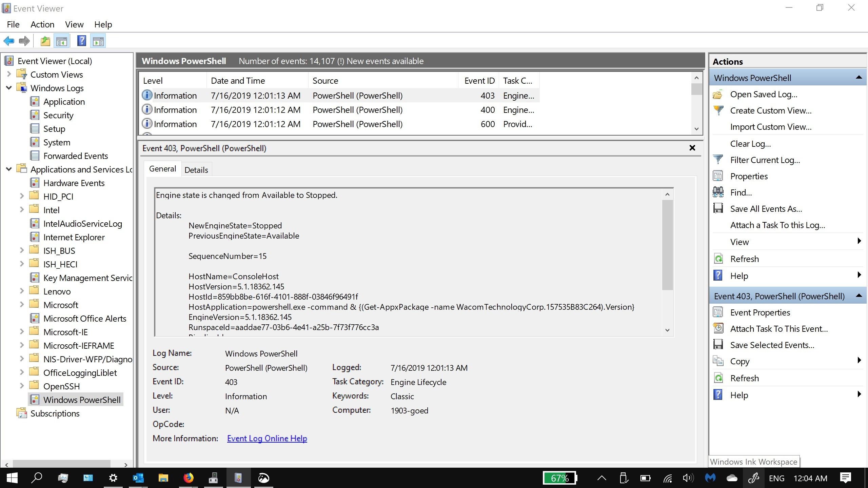Click the Forward arrow toolbar icon

point(24,41)
